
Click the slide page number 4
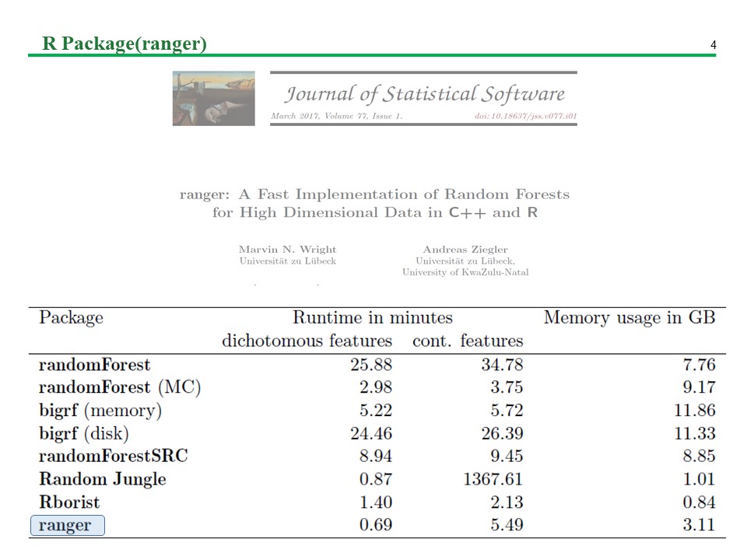(x=714, y=45)
